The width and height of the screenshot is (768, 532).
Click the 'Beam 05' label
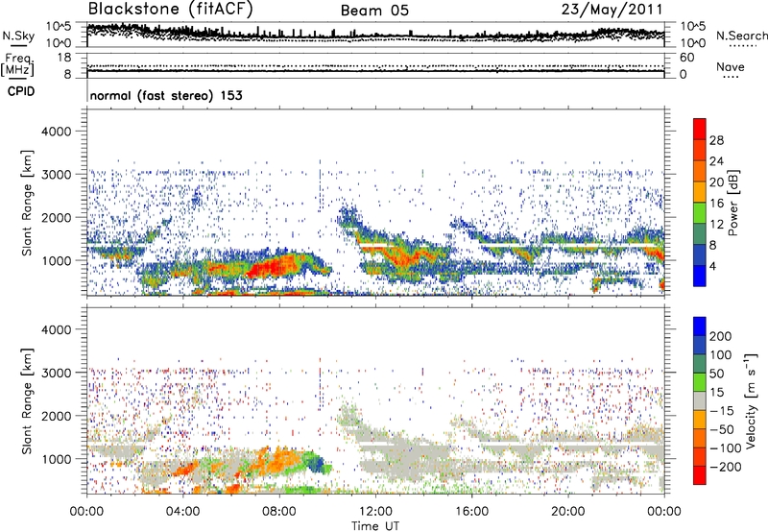point(374,11)
